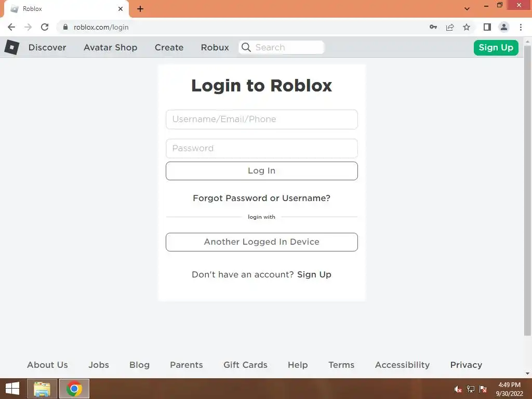This screenshot has width=532, height=399.
Task: Open the Chrome profile avatar icon
Action: 504,27
